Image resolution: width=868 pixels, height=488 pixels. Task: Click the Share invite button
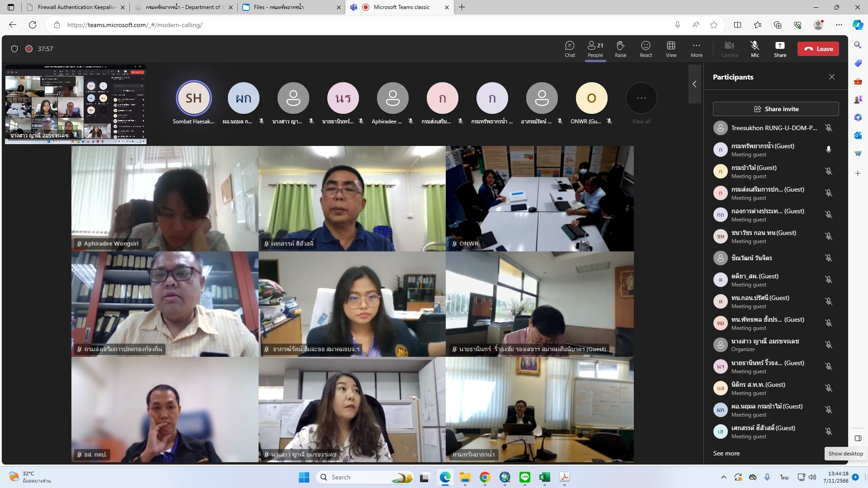click(776, 109)
